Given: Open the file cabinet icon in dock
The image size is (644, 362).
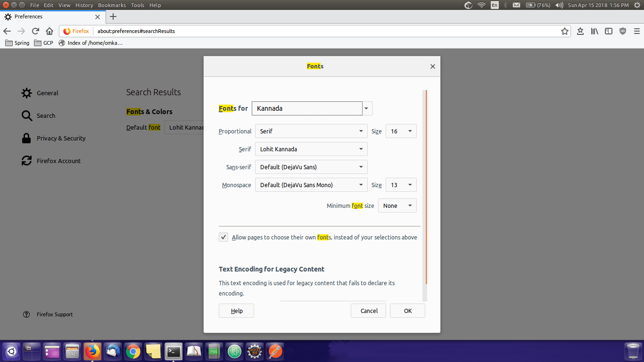Looking at the screenshot, I should point(73,351).
